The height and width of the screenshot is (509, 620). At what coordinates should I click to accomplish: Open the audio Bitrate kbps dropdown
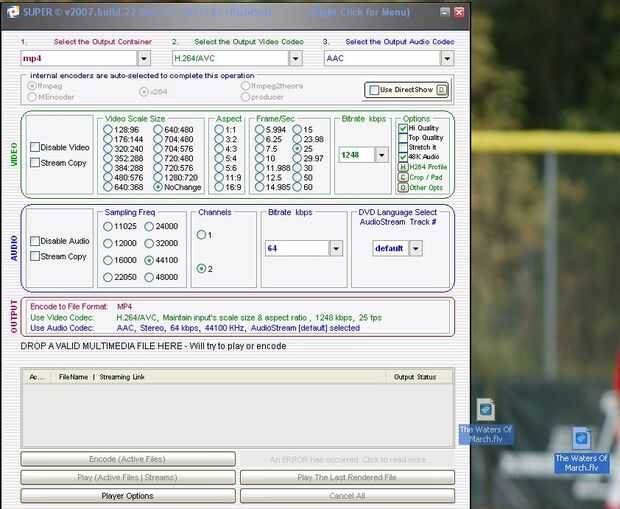336,248
